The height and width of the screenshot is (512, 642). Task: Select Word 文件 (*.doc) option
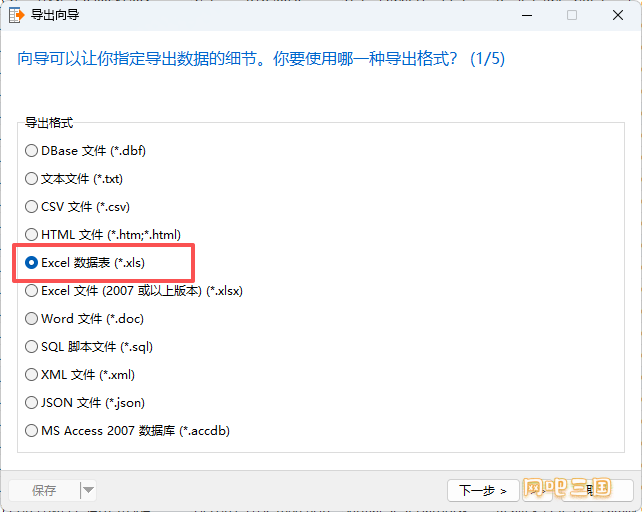click(x=84, y=319)
